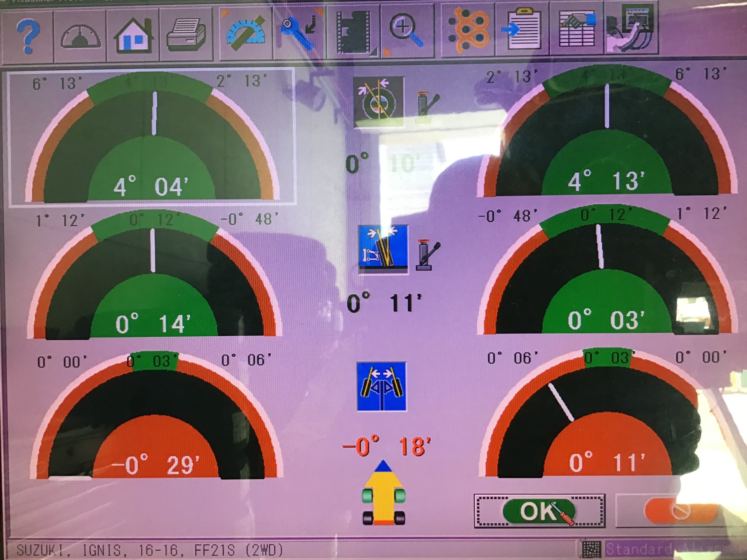The width and height of the screenshot is (747, 560).
Task: Click the film strip animation icon
Action: pos(354,32)
